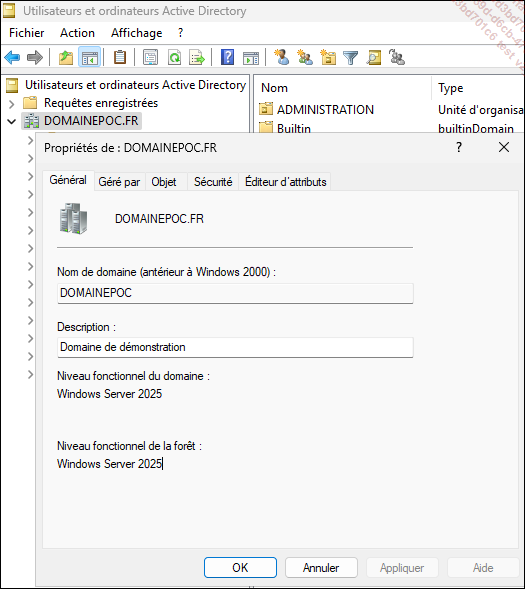This screenshot has width=525, height=589.
Task: Click the Refresh toolbar icon
Action: (x=174, y=57)
